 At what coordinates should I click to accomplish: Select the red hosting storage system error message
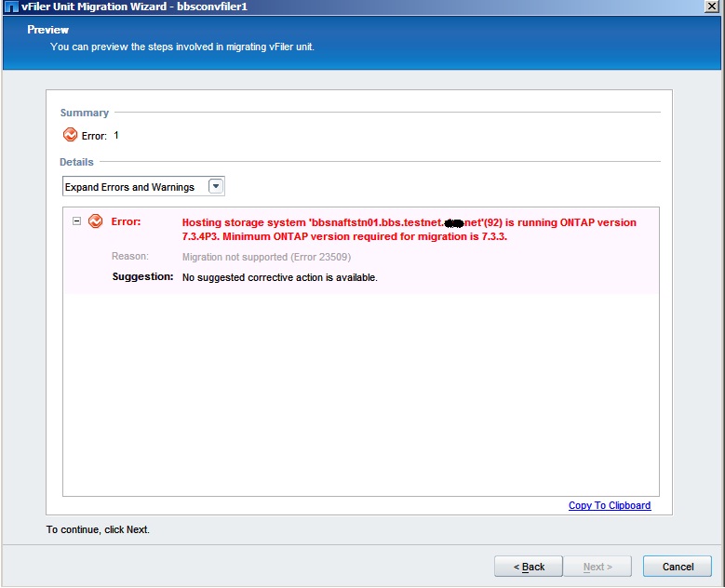point(409,229)
